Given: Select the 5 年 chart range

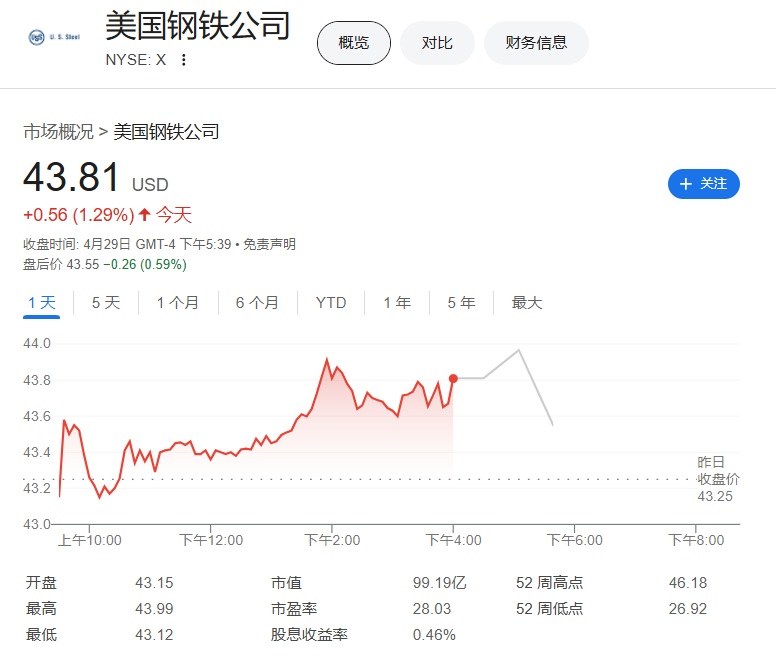Looking at the screenshot, I should coord(461,303).
